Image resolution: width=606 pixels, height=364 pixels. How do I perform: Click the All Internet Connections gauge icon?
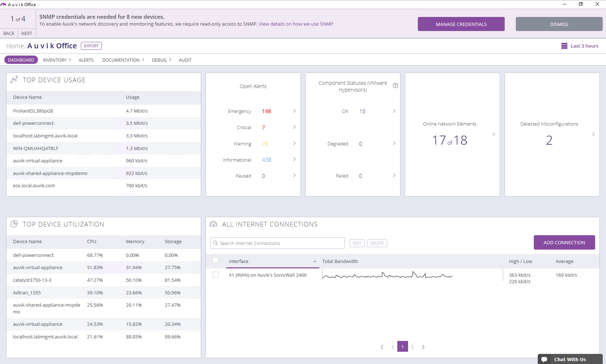[x=213, y=224]
